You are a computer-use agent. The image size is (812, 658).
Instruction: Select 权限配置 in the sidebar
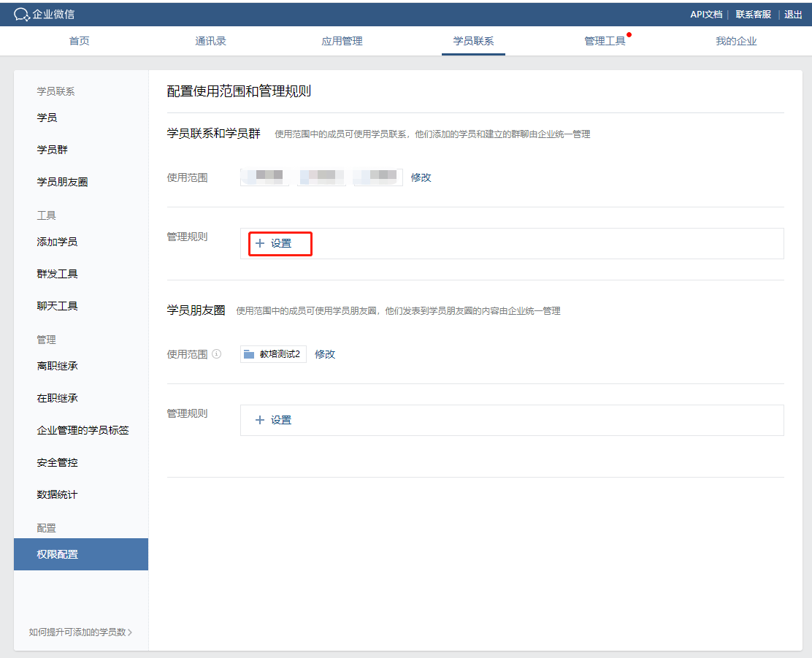point(81,554)
